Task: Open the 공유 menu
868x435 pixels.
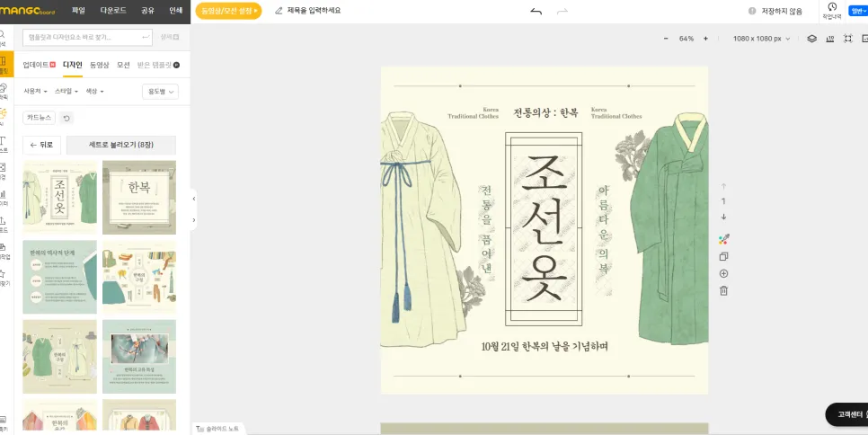Action: 147,11
